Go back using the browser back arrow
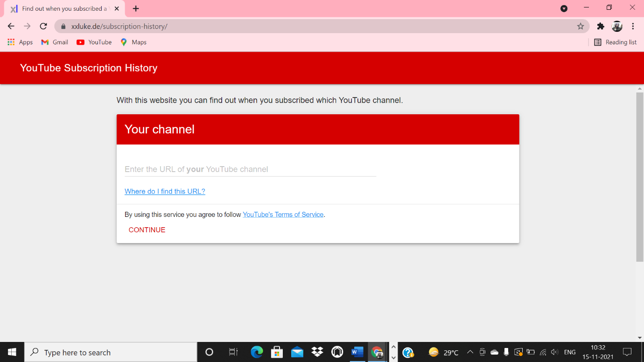644x362 pixels. (x=11, y=26)
